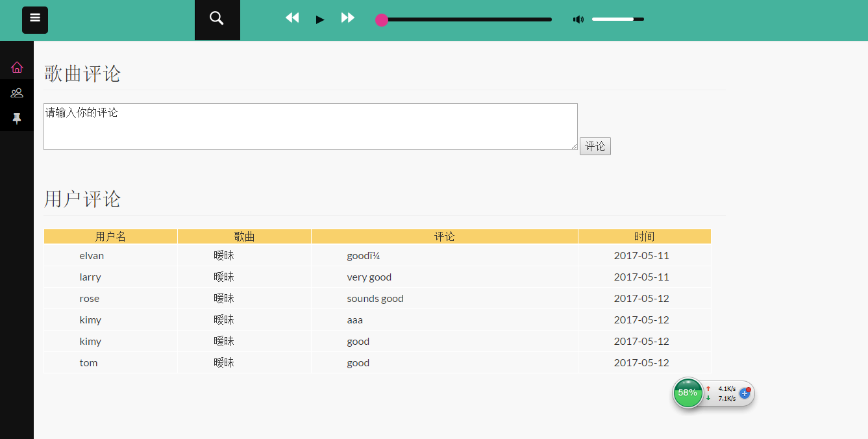The image size is (868, 439).
Task: Click the rewind previous track button
Action: (292, 18)
